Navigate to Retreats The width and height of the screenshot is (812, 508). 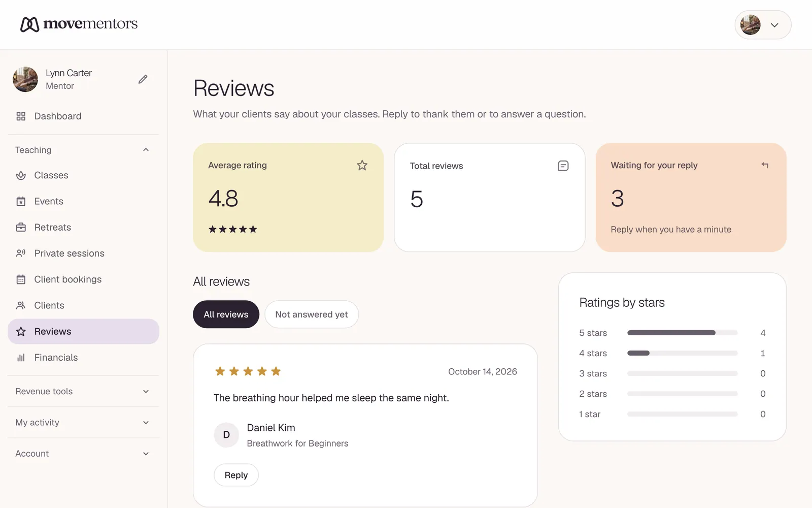coord(83,227)
